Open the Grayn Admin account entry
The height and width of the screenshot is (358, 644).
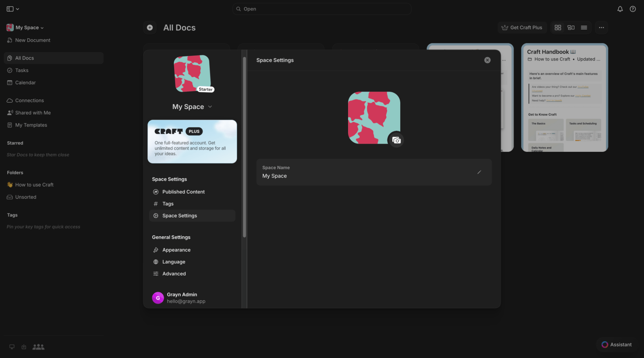pos(192,298)
